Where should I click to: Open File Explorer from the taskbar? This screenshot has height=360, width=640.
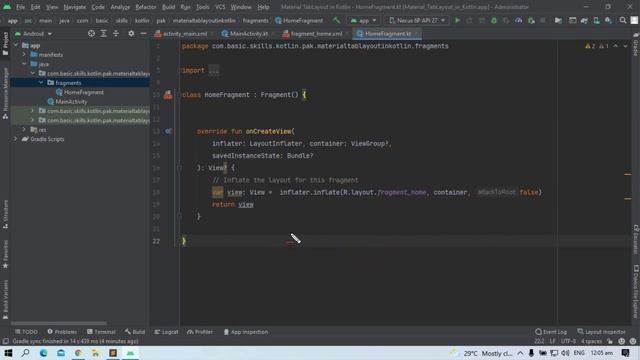(x=96, y=353)
